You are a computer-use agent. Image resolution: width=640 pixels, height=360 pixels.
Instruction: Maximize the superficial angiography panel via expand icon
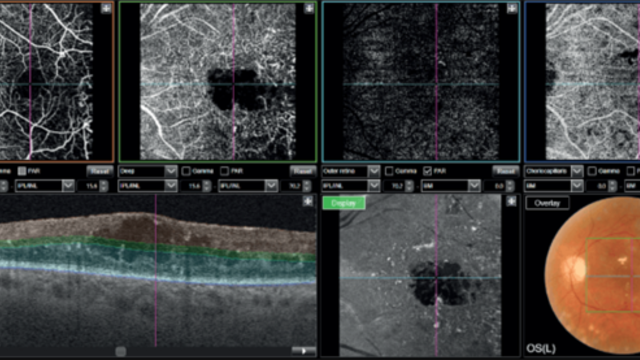(x=106, y=8)
